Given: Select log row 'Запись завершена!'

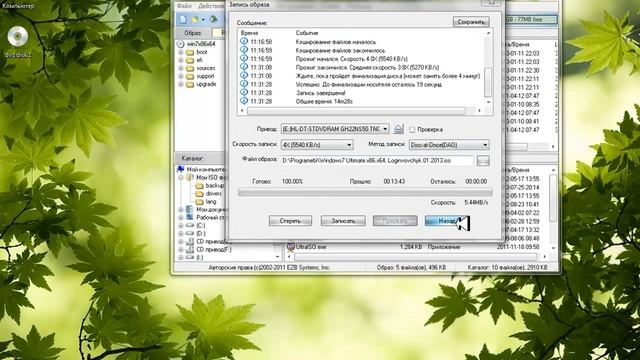Looking at the screenshot, I should tap(320, 93).
